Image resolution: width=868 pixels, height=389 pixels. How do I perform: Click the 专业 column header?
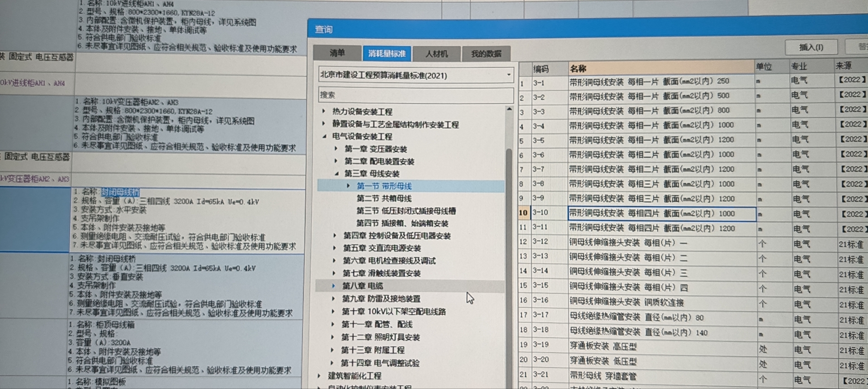tap(811, 66)
